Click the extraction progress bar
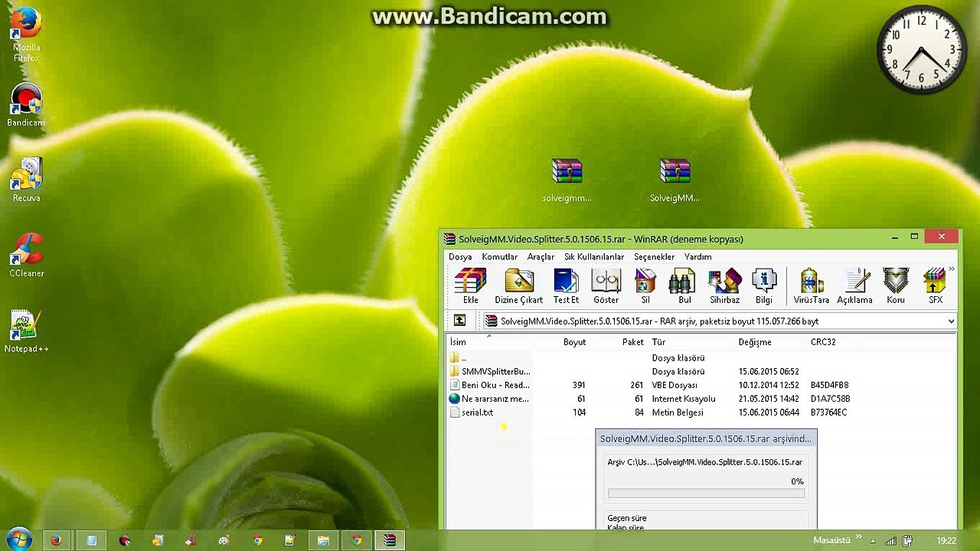Viewport: 980px width, 551px height. (x=706, y=494)
